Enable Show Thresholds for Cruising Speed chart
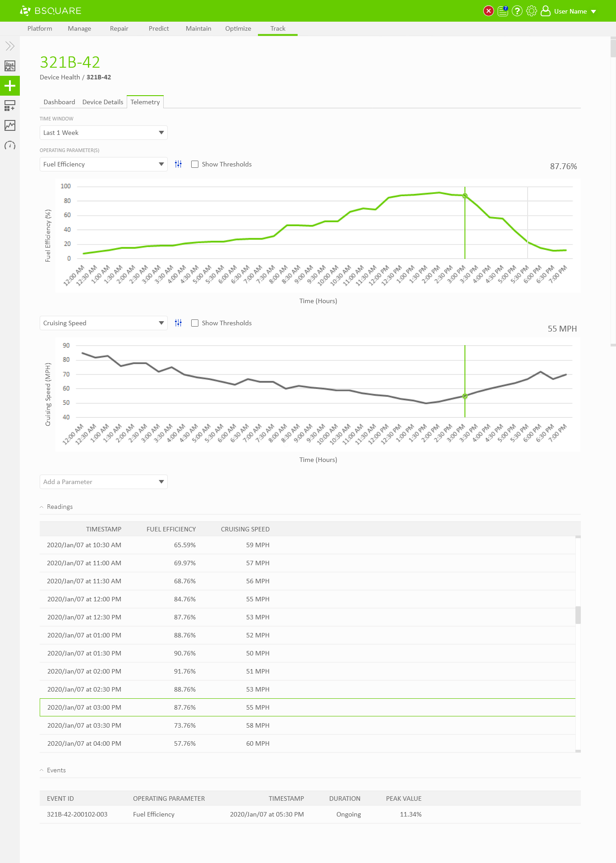 [x=195, y=323]
